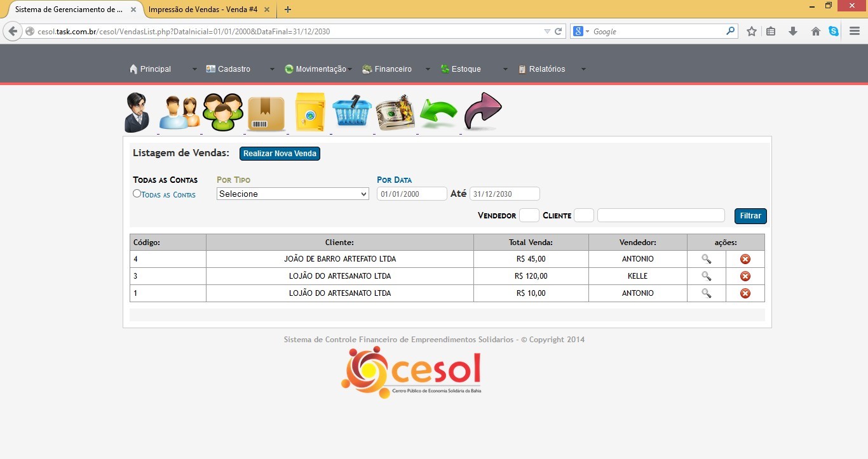Select the Todas as Contas radio button
Screen dimensions: 868x459
click(x=137, y=194)
